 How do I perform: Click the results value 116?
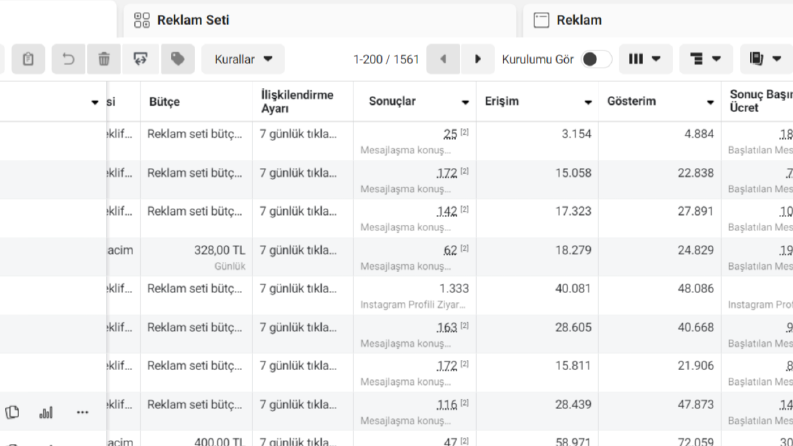[447, 405]
